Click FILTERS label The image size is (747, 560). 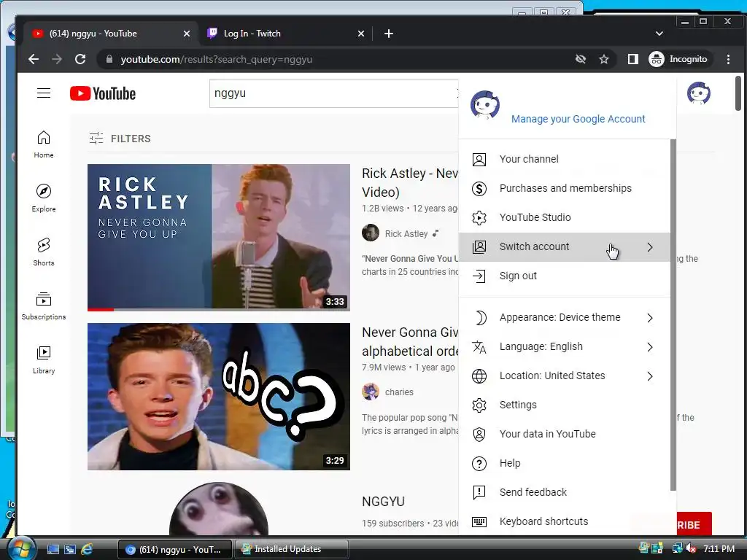pos(131,139)
